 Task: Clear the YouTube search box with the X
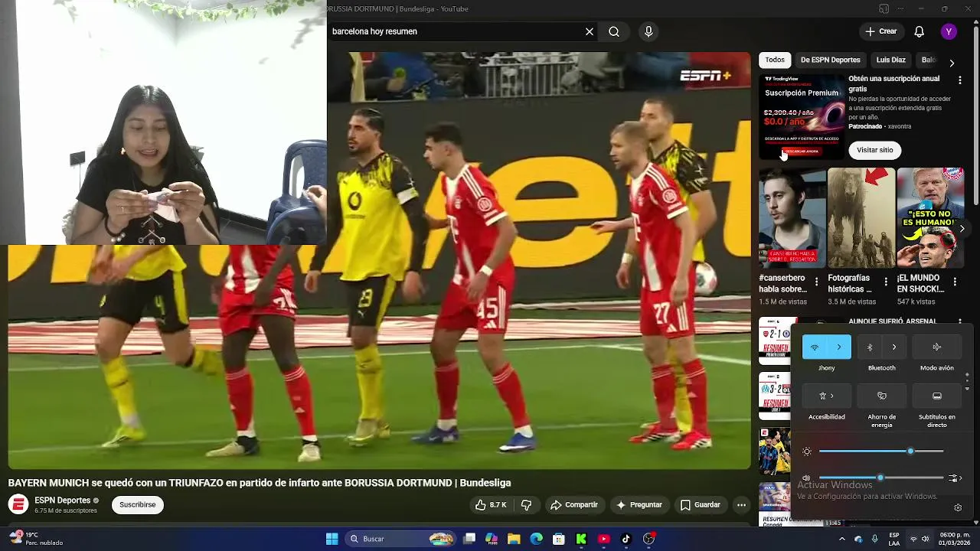coord(589,31)
